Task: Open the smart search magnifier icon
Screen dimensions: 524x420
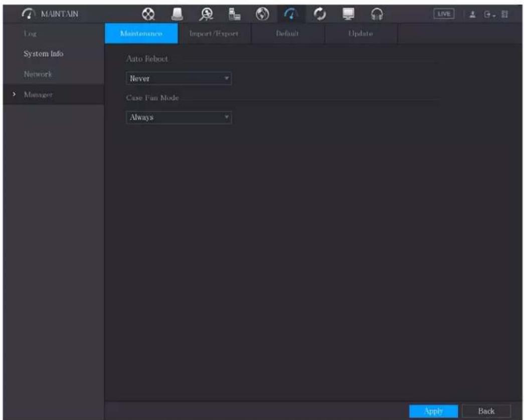Action: click(206, 14)
